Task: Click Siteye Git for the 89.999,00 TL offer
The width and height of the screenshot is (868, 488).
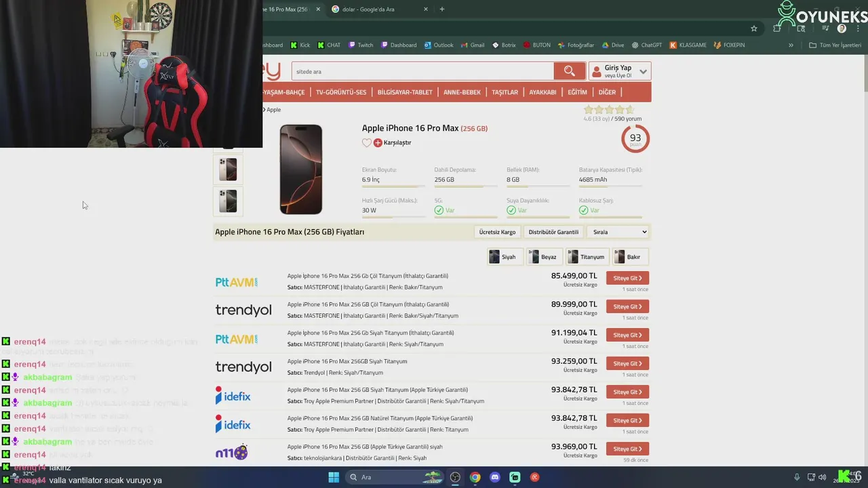Action: [x=627, y=307]
